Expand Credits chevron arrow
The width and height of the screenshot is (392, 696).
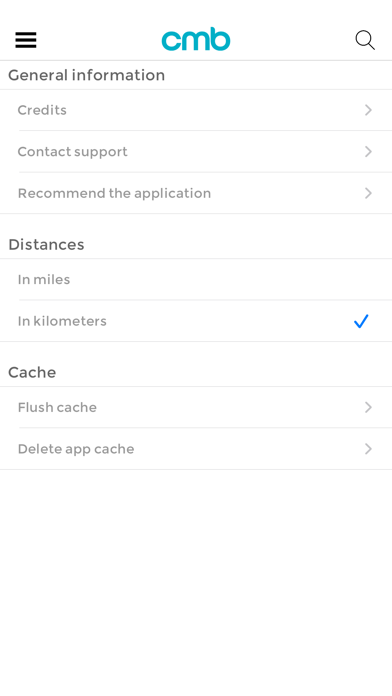coord(368,110)
